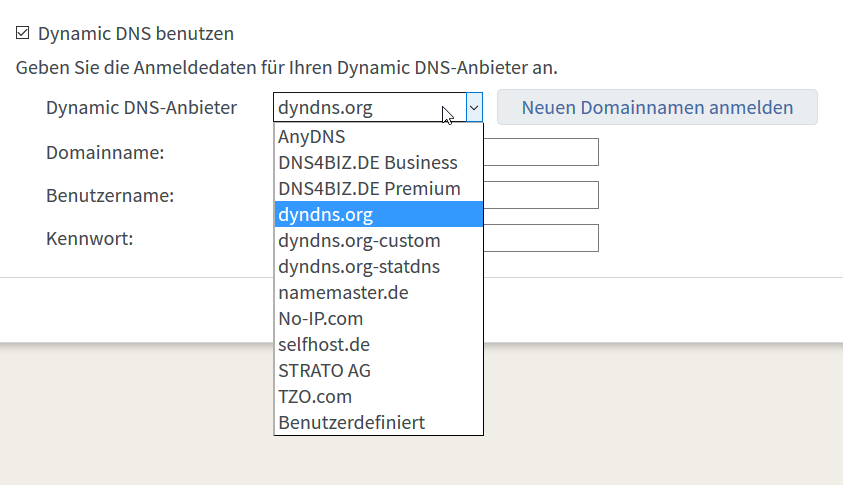Focus the Benutzername input field
The height and width of the screenshot is (485, 843).
pos(541,195)
